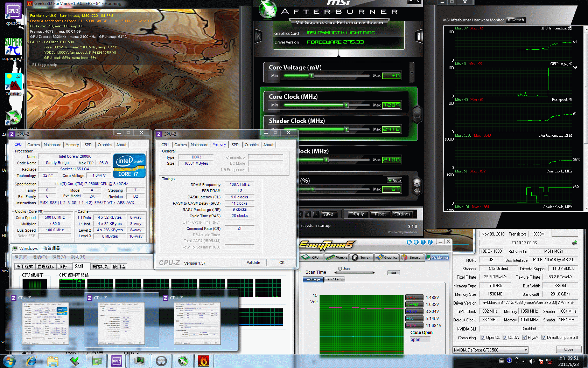Viewport: 588px width, 368px height.
Task: Adjust the Core Voltage slider handle
Action: click(x=311, y=76)
